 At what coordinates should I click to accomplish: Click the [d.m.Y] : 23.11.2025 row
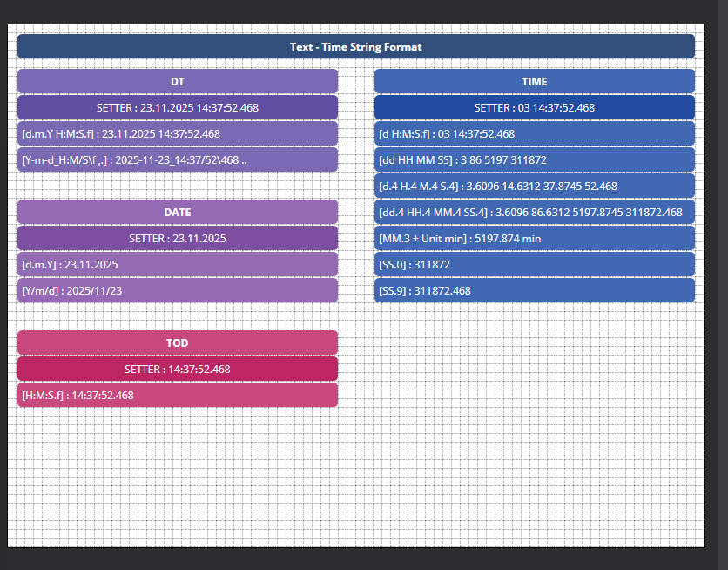click(178, 264)
